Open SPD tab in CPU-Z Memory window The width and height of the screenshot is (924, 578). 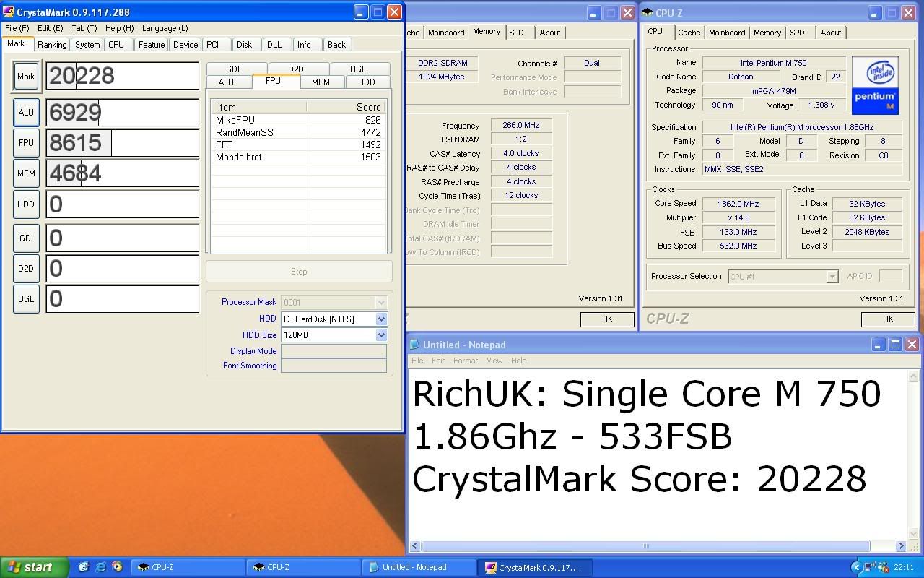pyautogui.click(x=516, y=33)
